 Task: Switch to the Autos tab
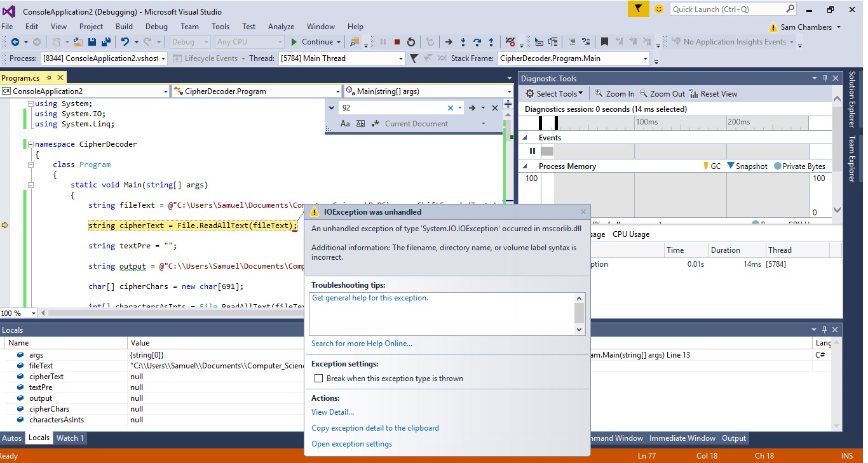pos(11,438)
